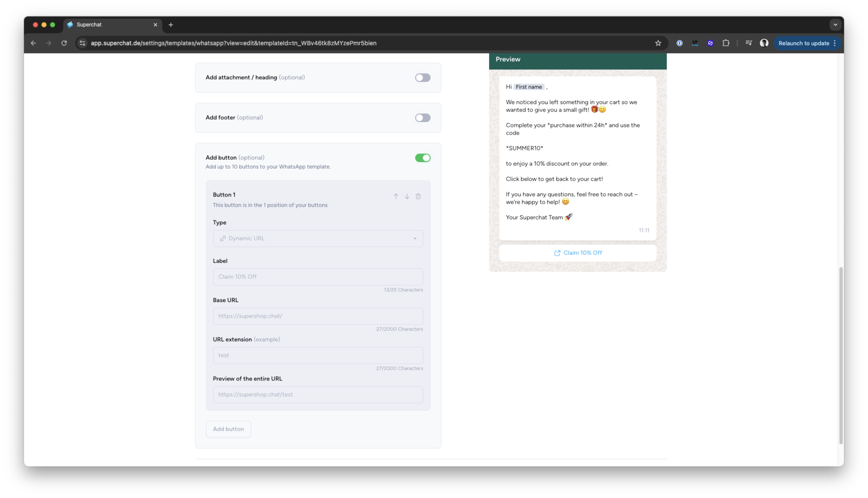Enable the attachment / heading toggle
This screenshot has width=868, height=498.
422,78
